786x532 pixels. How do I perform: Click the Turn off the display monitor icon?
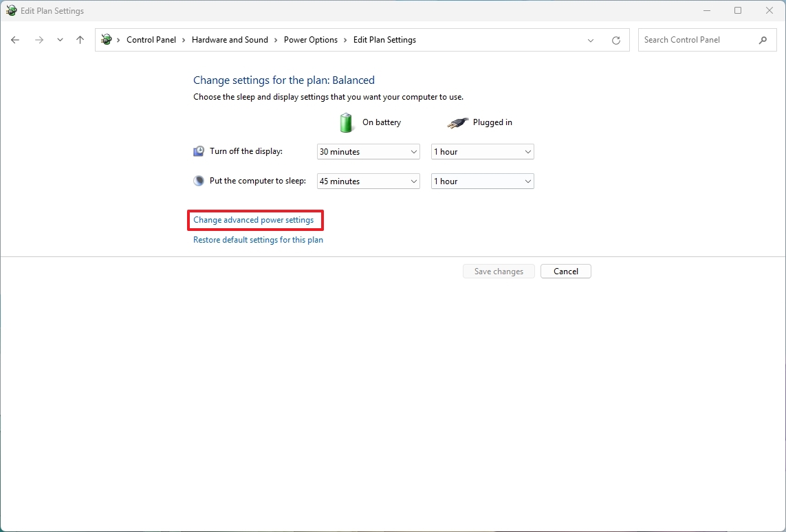pos(199,151)
